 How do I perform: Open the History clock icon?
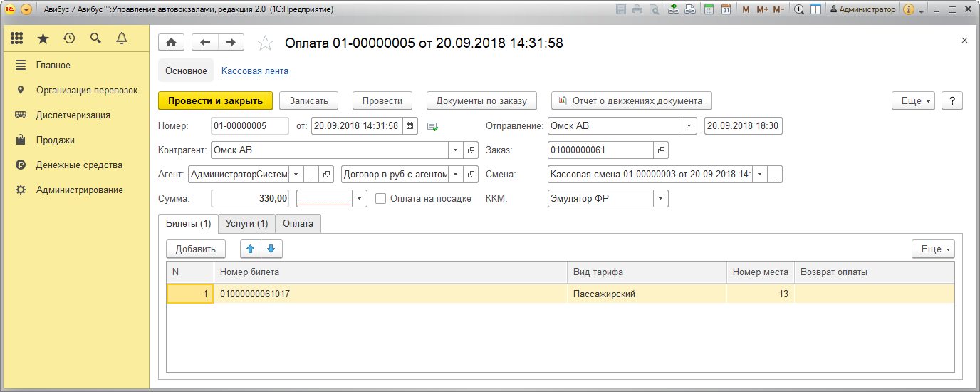[69, 38]
